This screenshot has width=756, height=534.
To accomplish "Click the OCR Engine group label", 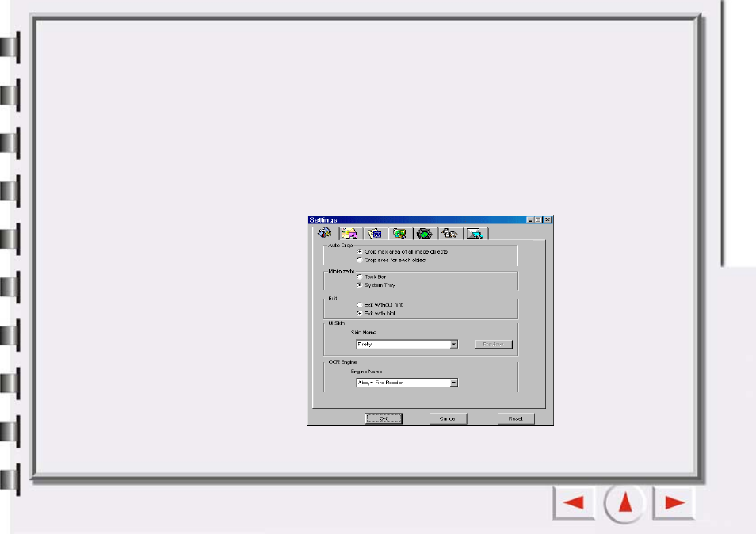I will tap(343, 362).
